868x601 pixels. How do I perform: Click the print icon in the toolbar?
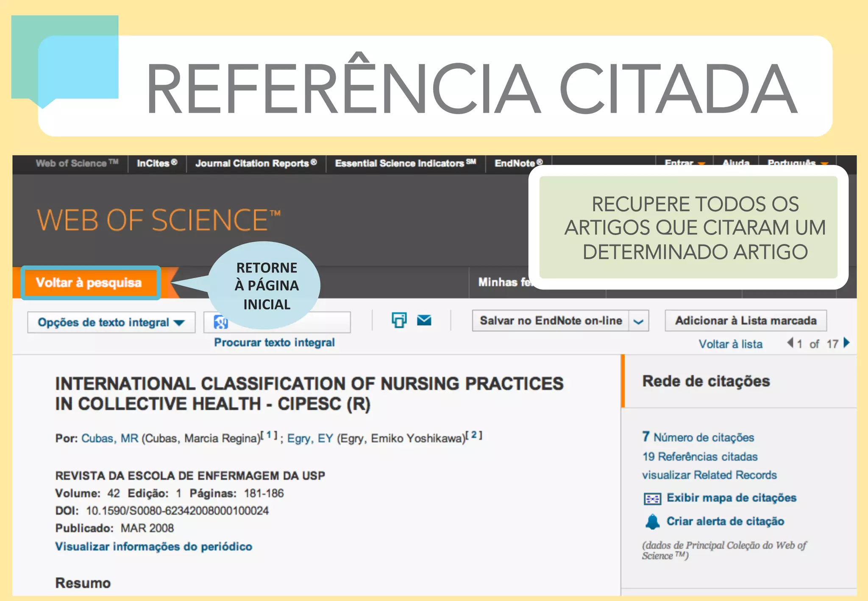399,320
